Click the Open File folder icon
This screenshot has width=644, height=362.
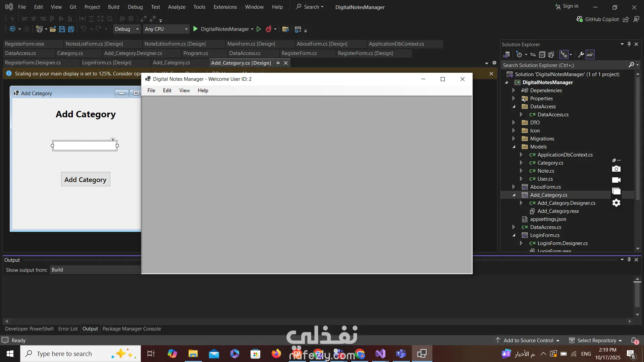point(53,29)
